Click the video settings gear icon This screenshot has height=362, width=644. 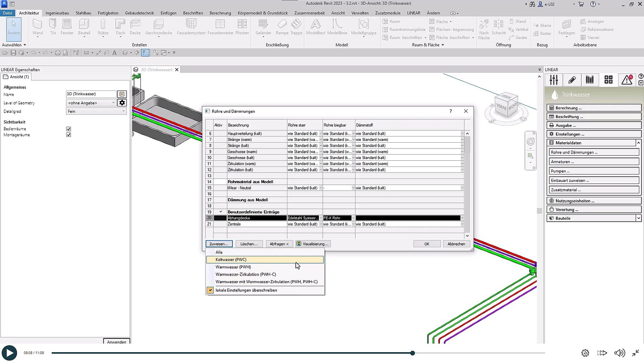[585, 353]
